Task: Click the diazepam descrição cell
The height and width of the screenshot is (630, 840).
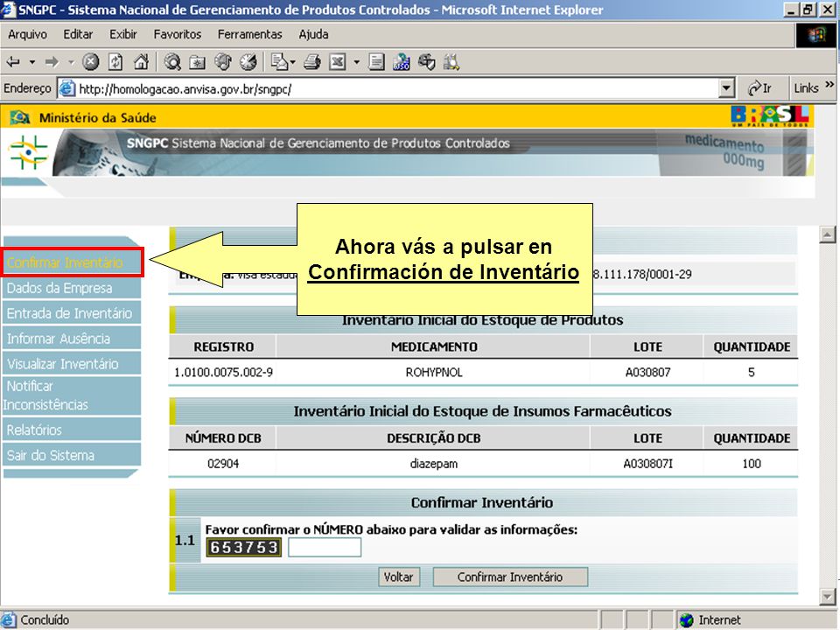Action: (434, 464)
